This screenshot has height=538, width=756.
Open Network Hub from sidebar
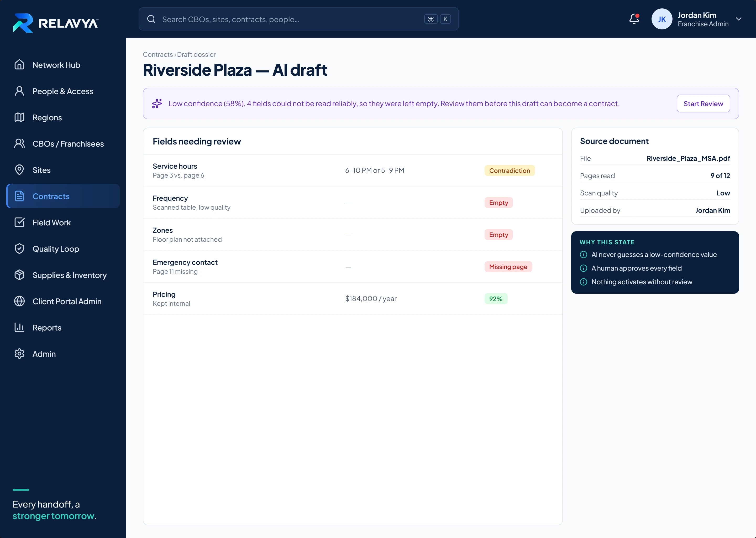pos(63,65)
